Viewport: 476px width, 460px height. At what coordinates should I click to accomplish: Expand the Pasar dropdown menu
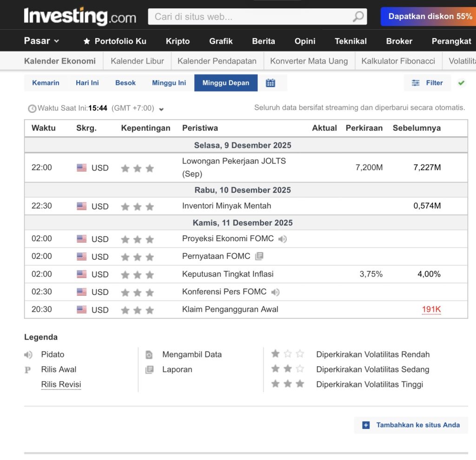click(41, 41)
